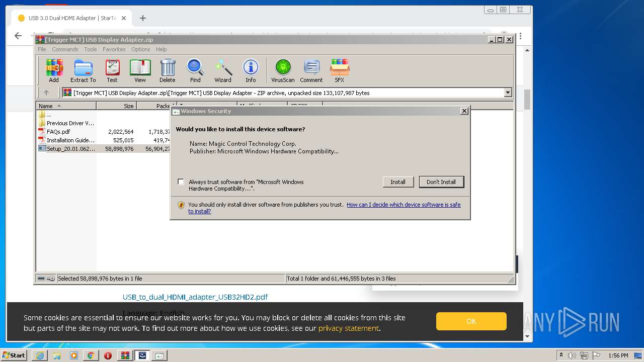Click the drive and key icon in WinRAR status bar
Viewport: 644px width, 362px height.
point(46,279)
